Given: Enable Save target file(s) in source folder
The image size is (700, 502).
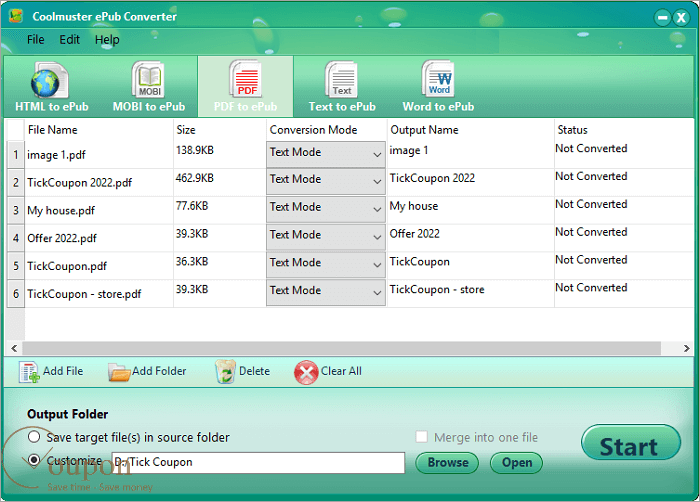Looking at the screenshot, I should click(x=34, y=437).
